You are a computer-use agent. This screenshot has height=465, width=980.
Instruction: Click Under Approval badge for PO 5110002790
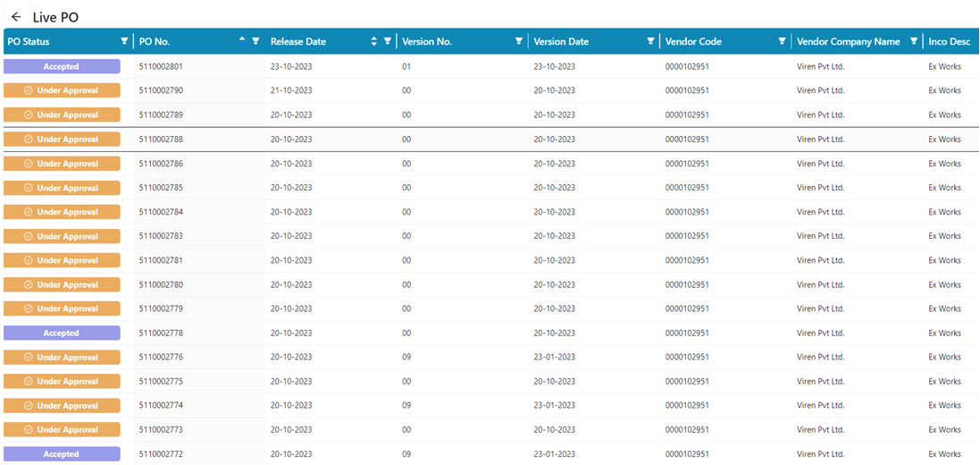coord(62,90)
